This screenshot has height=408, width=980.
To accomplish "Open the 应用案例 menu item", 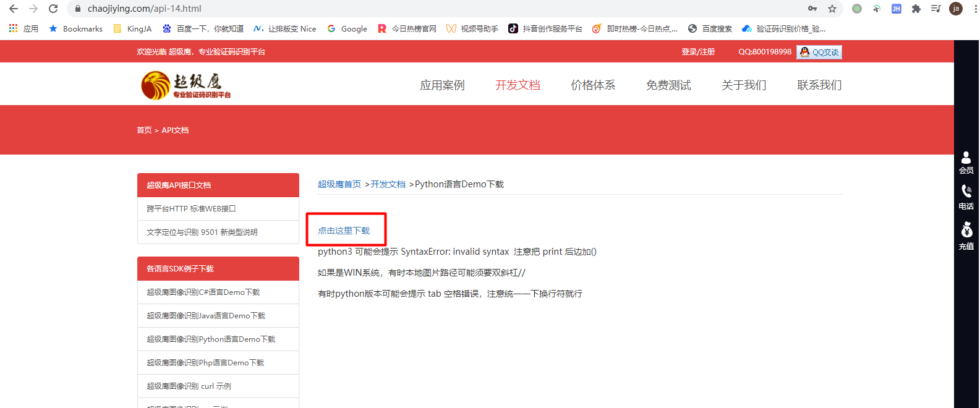I will point(442,85).
